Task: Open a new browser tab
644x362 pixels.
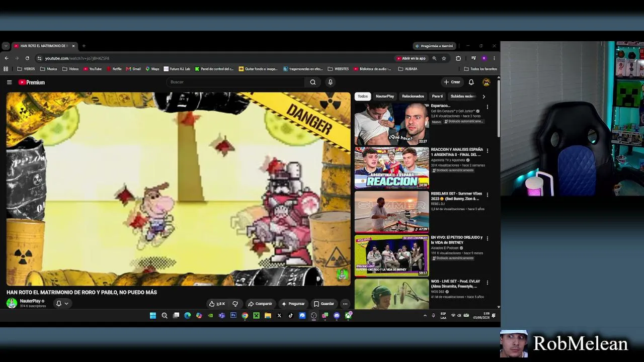Action: pyautogui.click(x=84, y=46)
